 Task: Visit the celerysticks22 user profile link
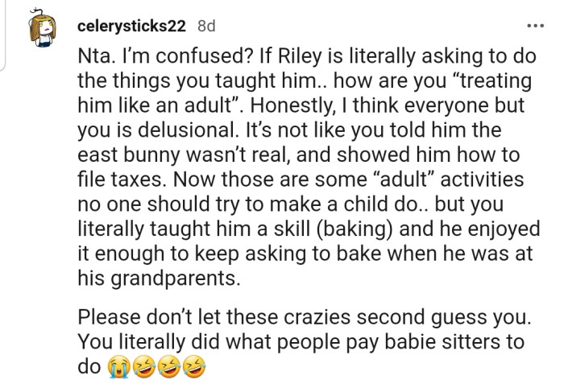131,27
